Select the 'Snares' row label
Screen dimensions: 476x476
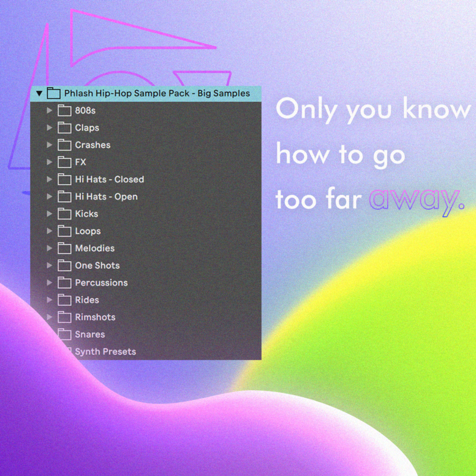(x=90, y=334)
